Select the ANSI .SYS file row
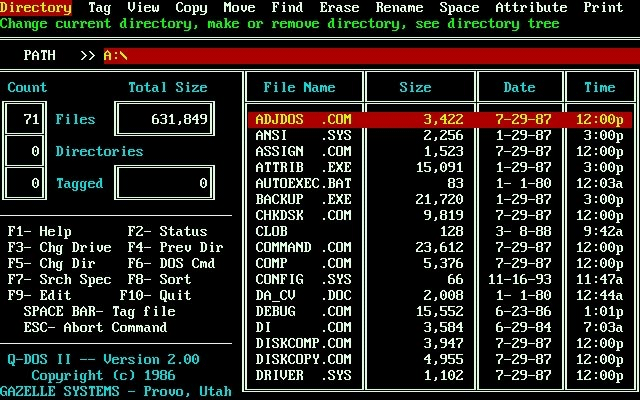This screenshot has height=400, width=640. pyautogui.click(x=440, y=135)
